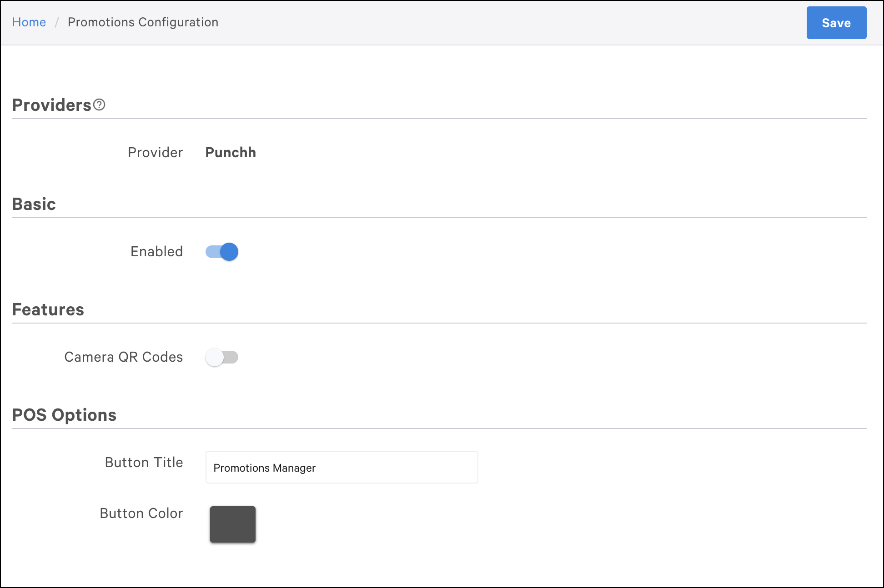Click the Punchh provider name
Image resolution: width=884 pixels, height=588 pixels.
(x=231, y=153)
